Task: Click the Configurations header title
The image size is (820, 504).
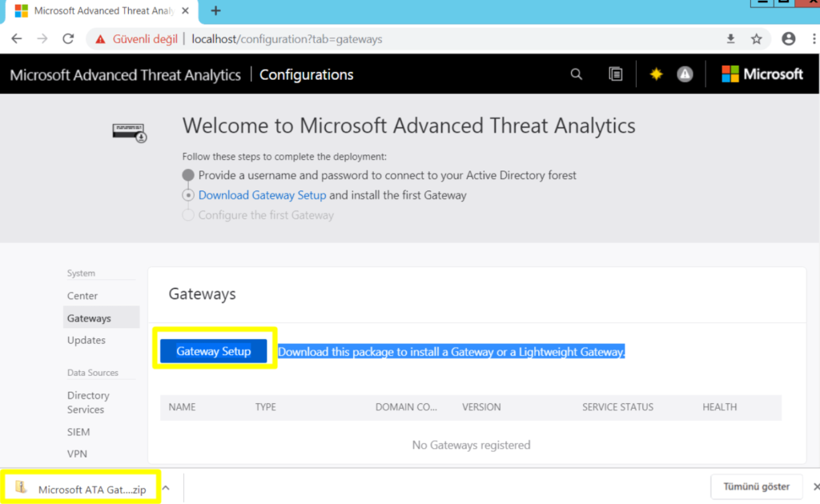Action: tap(307, 74)
